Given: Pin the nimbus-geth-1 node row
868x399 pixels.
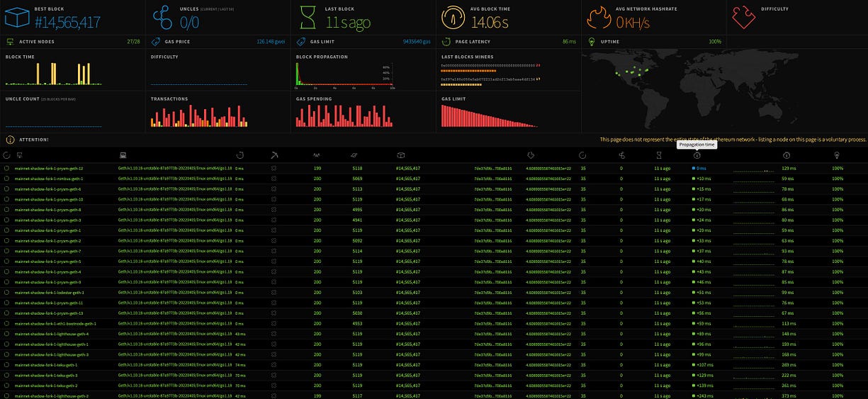Looking at the screenshot, I should pos(6,179).
